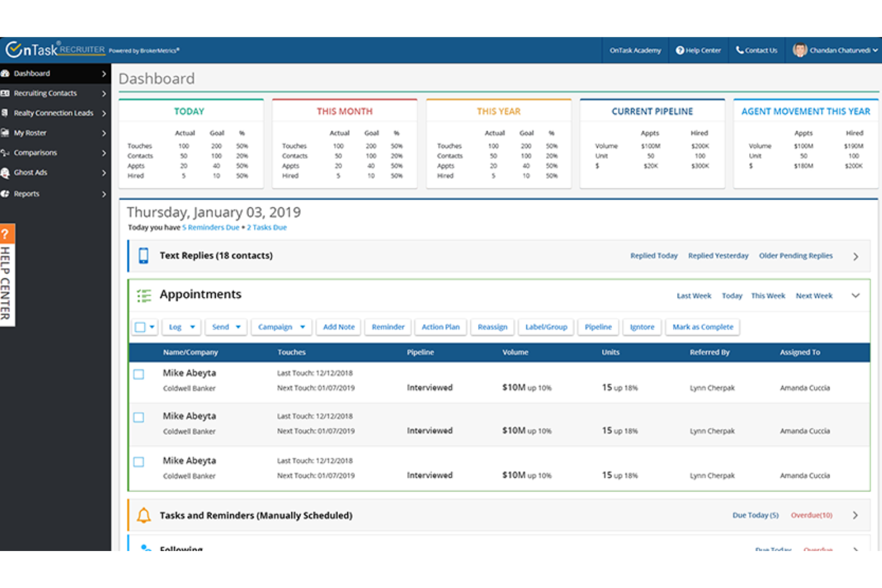Click the 2 Tasks Due link
Image resolution: width=882 pixels, height=588 pixels.
click(266, 228)
